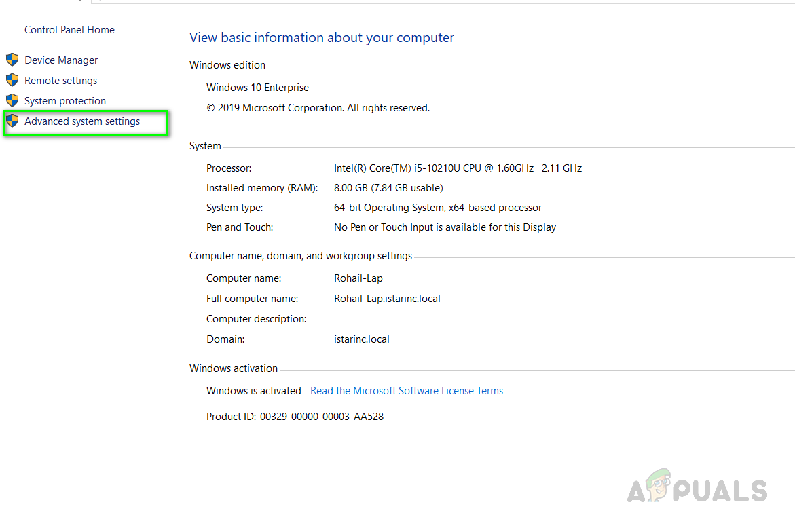795x532 pixels.
Task: Click the Remote settings shield icon
Action: click(x=12, y=80)
